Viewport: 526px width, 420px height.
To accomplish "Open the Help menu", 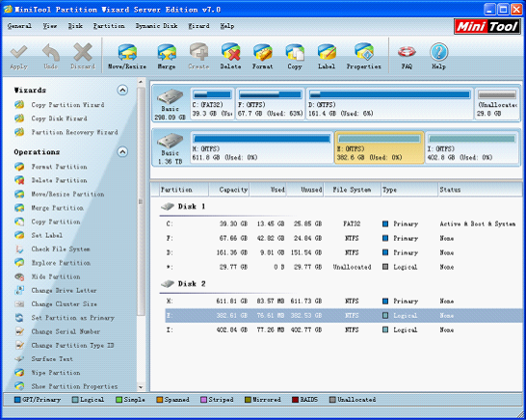I will tap(227, 26).
